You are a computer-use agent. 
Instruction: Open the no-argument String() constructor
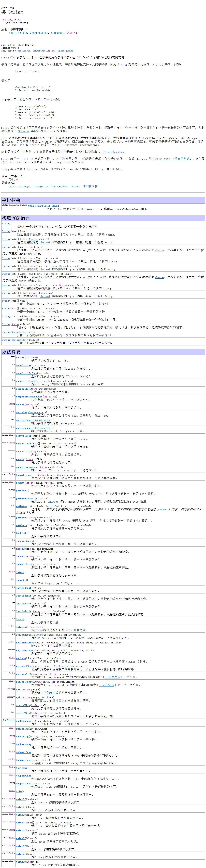(6, 223)
